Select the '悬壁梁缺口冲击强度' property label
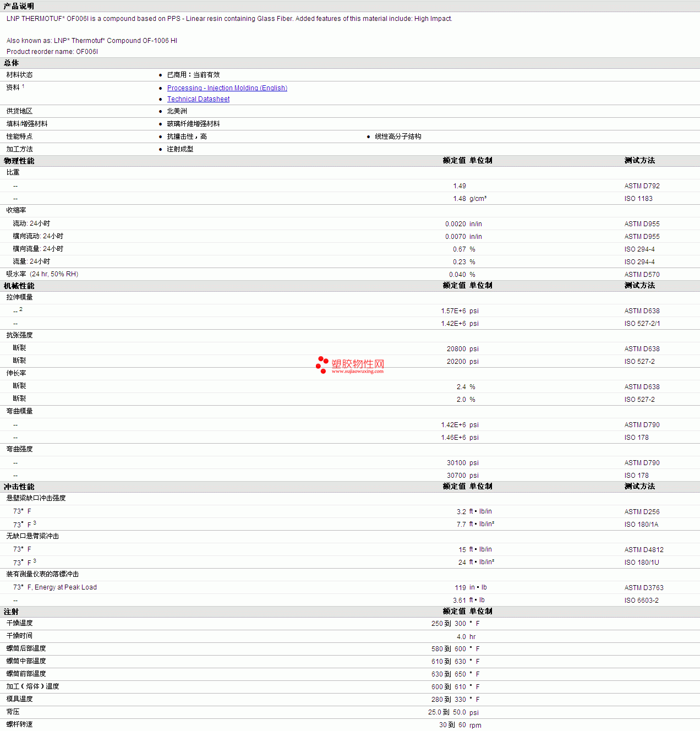 tap(36, 498)
